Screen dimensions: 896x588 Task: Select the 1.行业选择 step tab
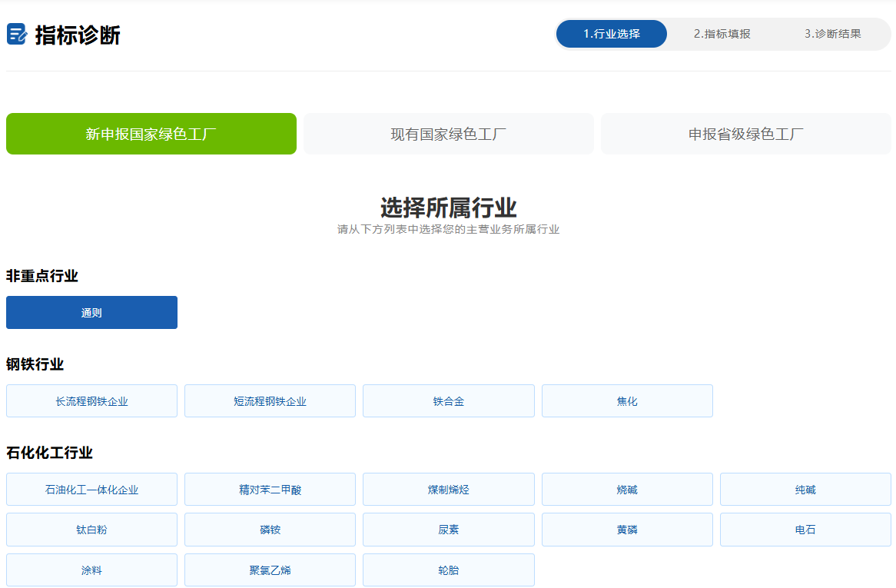click(611, 34)
